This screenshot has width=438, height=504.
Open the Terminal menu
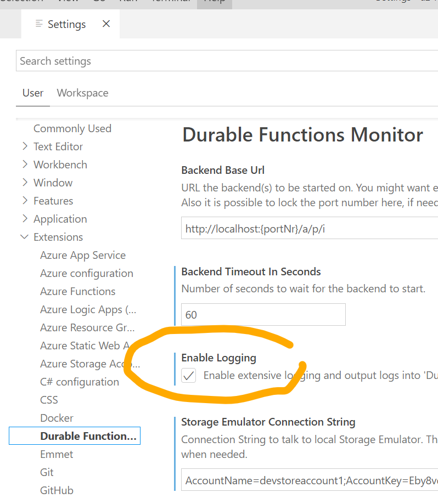coord(170,2)
